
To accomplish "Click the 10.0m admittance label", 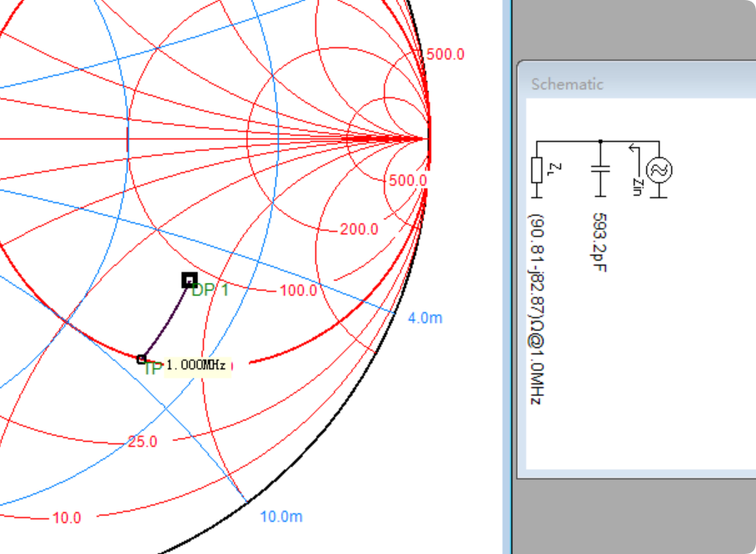I will pyautogui.click(x=281, y=517).
